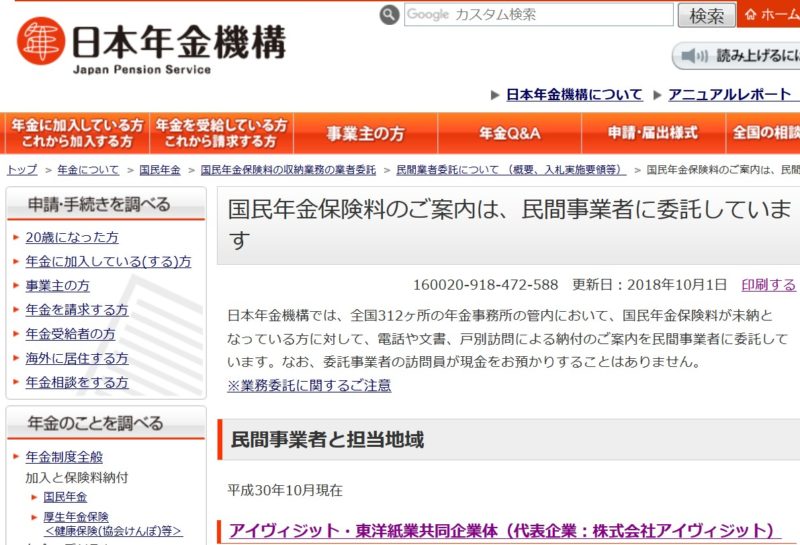Open 年金を受給している方 navigation tab
800x545 pixels.
(221, 133)
